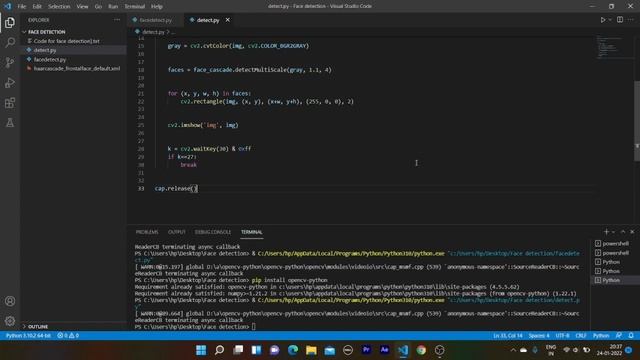Open 'Code for face detection.txt' file
Image resolution: width=640 pixels, height=360 pixels.
74,41
